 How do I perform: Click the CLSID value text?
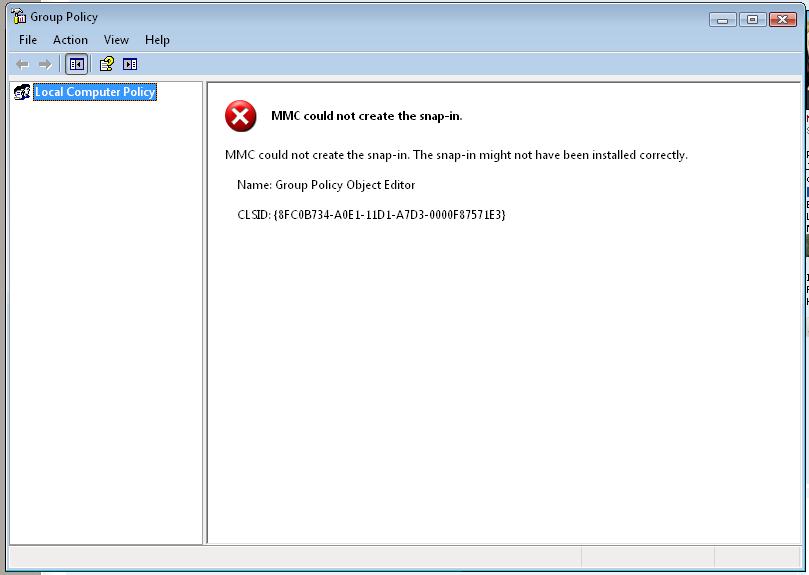(x=389, y=215)
